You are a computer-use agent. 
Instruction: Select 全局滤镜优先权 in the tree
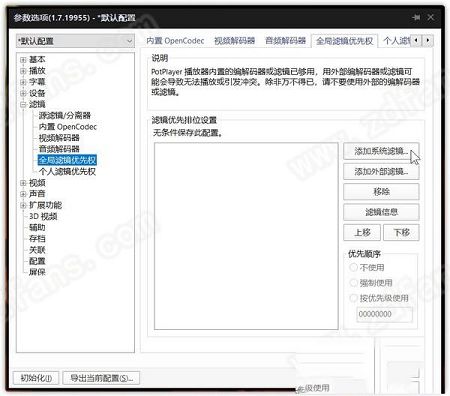coord(67,160)
